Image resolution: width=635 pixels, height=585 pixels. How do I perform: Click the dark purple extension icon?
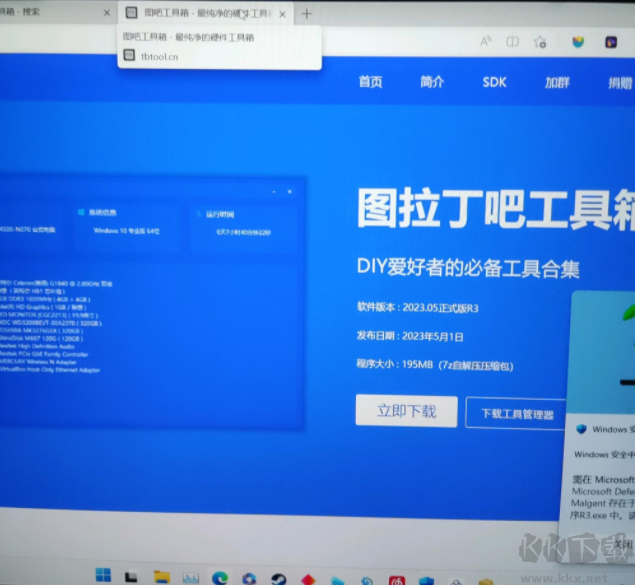click(611, 42)
